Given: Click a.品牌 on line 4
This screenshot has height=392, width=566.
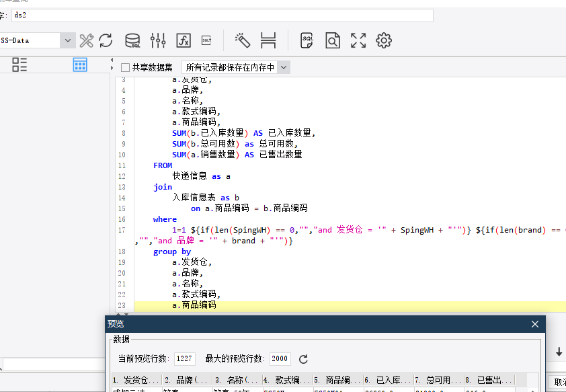Looking at the screenshot, I should (x=188, y=90).
